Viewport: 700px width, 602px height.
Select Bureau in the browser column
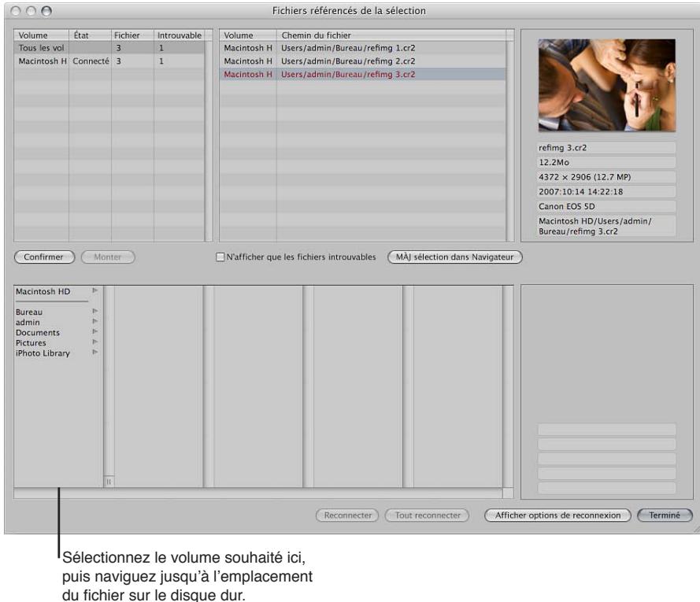click(x=29, y=312)
